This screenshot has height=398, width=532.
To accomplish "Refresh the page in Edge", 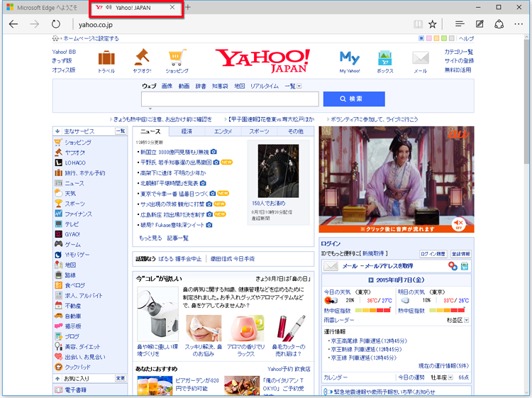I will click(56, 24).
